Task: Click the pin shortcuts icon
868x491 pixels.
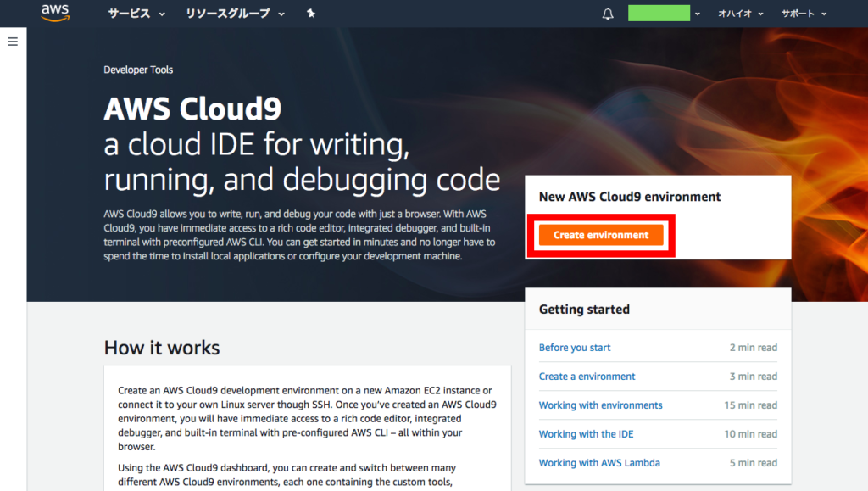Action: pos(310,14)
